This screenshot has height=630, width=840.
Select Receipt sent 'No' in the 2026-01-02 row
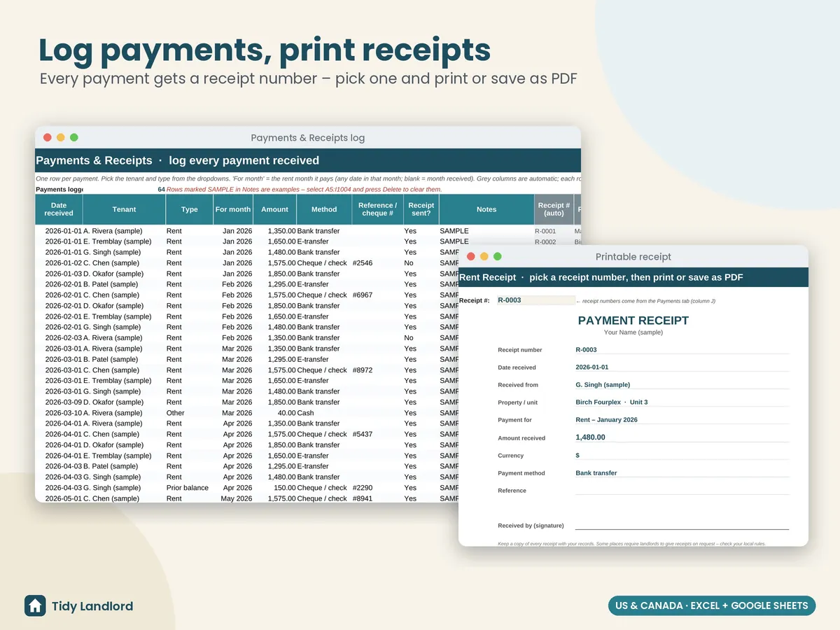tap(421, 263)
